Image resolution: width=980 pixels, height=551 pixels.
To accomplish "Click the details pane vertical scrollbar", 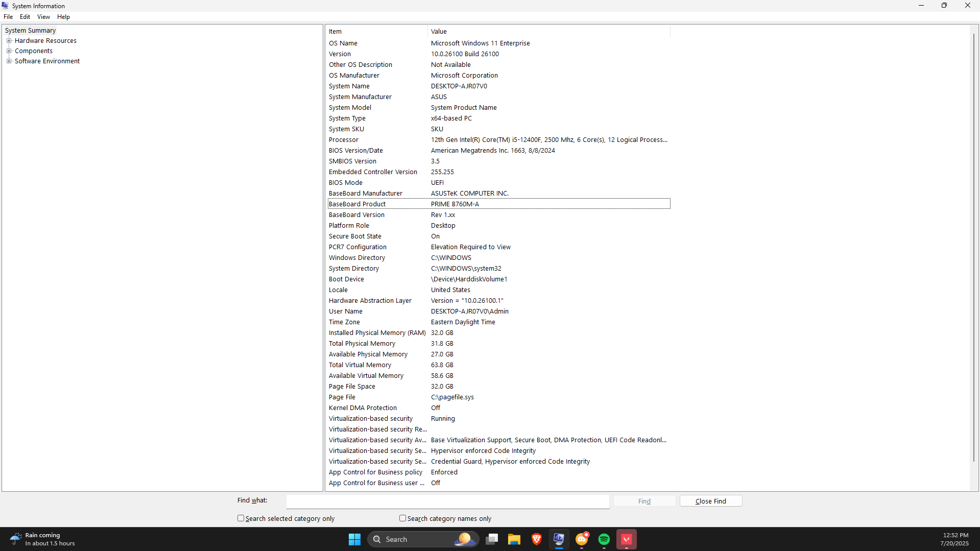I will [x=974, y=248].
